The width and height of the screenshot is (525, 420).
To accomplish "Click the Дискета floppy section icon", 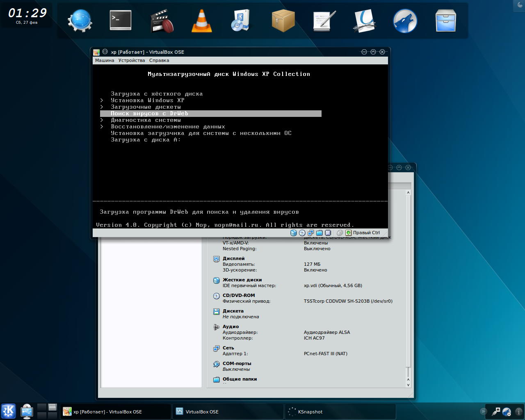I will pyautogui.click(x=217, y=311).
